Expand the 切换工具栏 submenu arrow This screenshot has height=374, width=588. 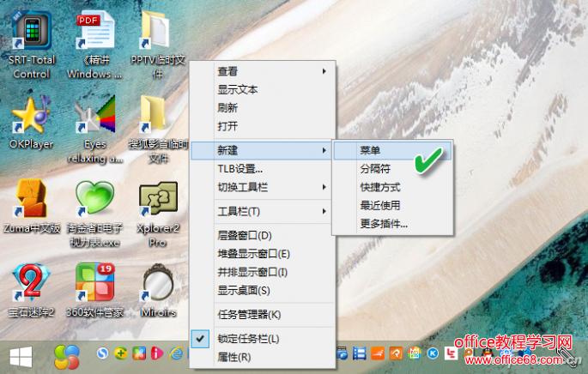coord(324,187)
